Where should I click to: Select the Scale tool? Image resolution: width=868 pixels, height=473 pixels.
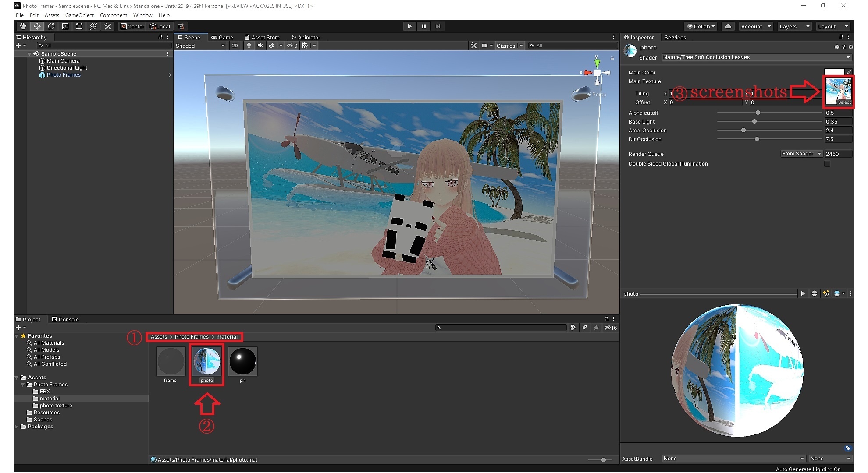click(65, 26)
